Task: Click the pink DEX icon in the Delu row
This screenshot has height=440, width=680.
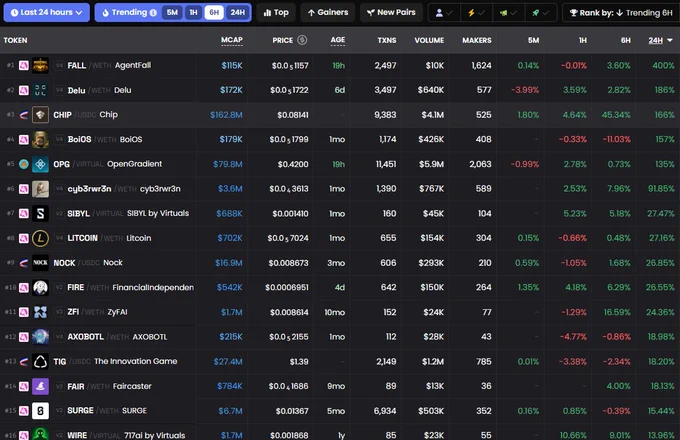Action: [24, 90]
